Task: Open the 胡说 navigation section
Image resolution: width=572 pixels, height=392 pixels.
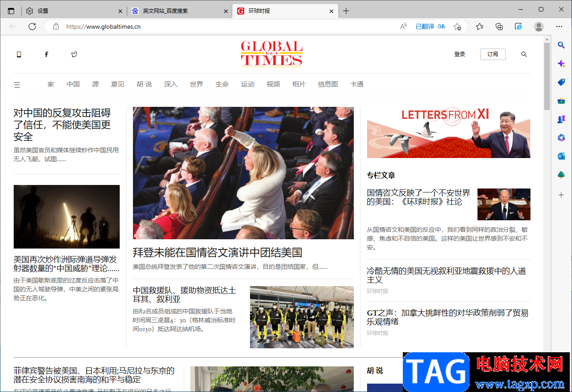Action: 144,84
